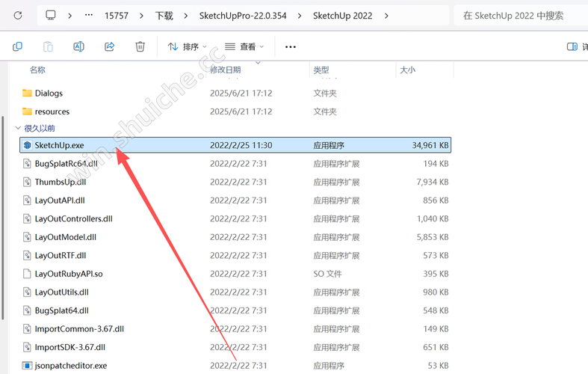Click the This PC monitor icon in address bar
This screenshot has width=588, height=374.
pyautogui.click(x=50, y=16)
